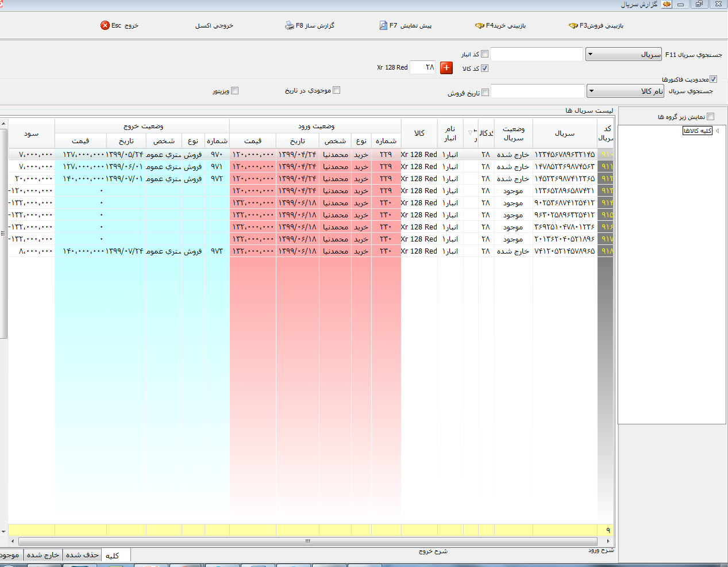728x567 pixels.
Task: Click the product code field showing ۲۸
Action: point(422,68)
